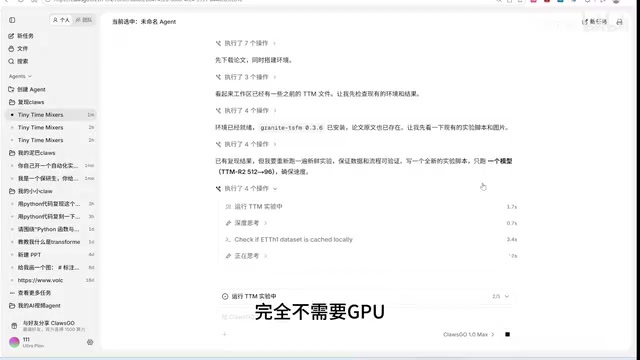640x360 pixels.
Task: Expand the 执行了 7 个操作 step
Action: tap(246, 43)
